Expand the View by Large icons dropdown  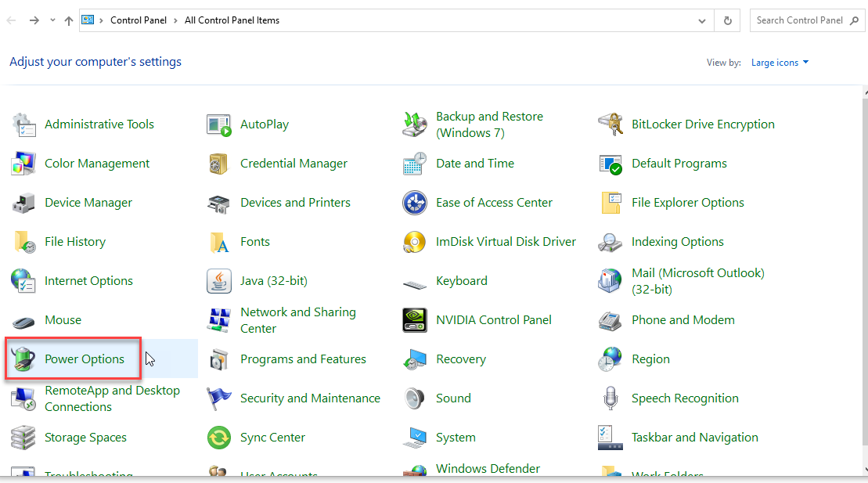780,63
